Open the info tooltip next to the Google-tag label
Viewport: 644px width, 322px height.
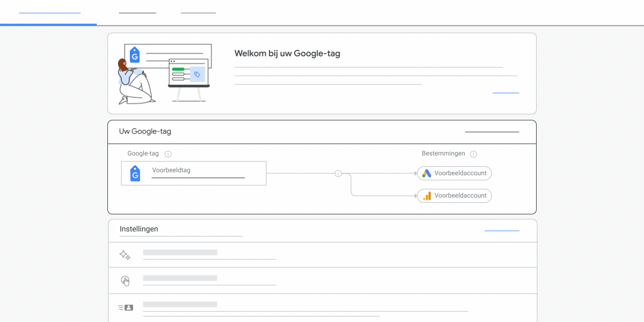coord(168,153)
